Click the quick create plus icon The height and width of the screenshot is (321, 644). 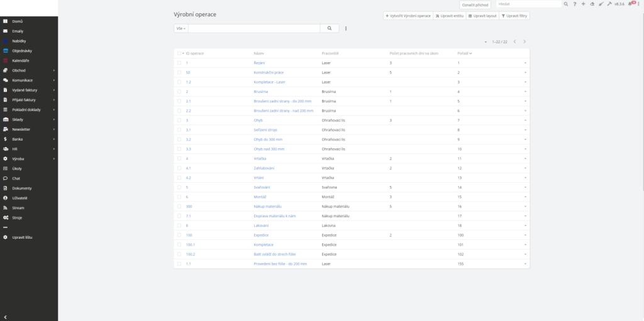point(583,4)
